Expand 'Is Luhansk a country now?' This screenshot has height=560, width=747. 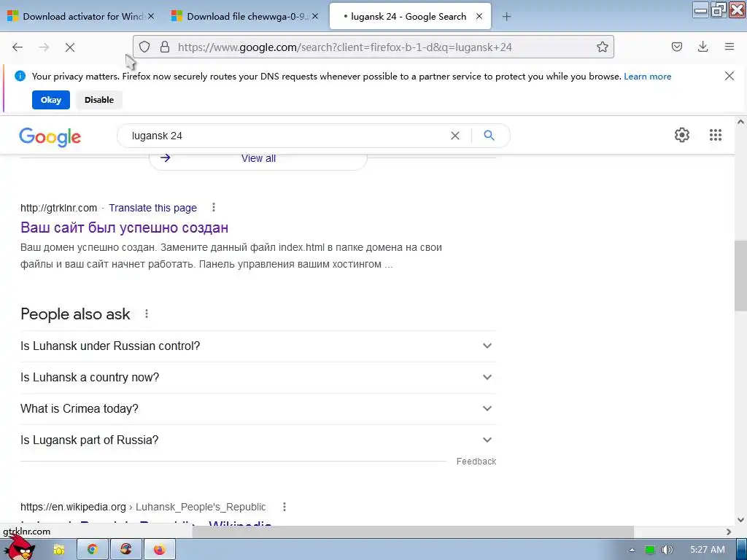coord(258,378)
